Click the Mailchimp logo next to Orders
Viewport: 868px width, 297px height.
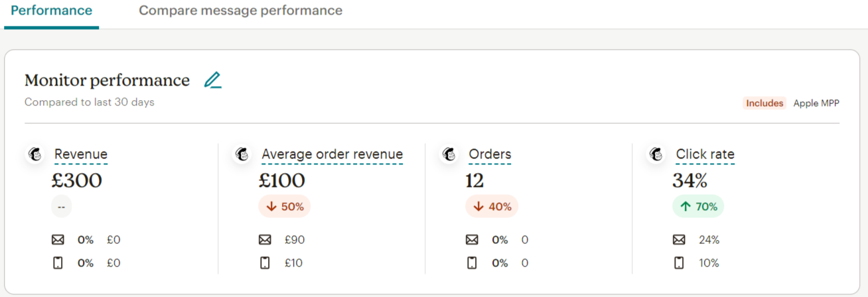pos(449,154)
